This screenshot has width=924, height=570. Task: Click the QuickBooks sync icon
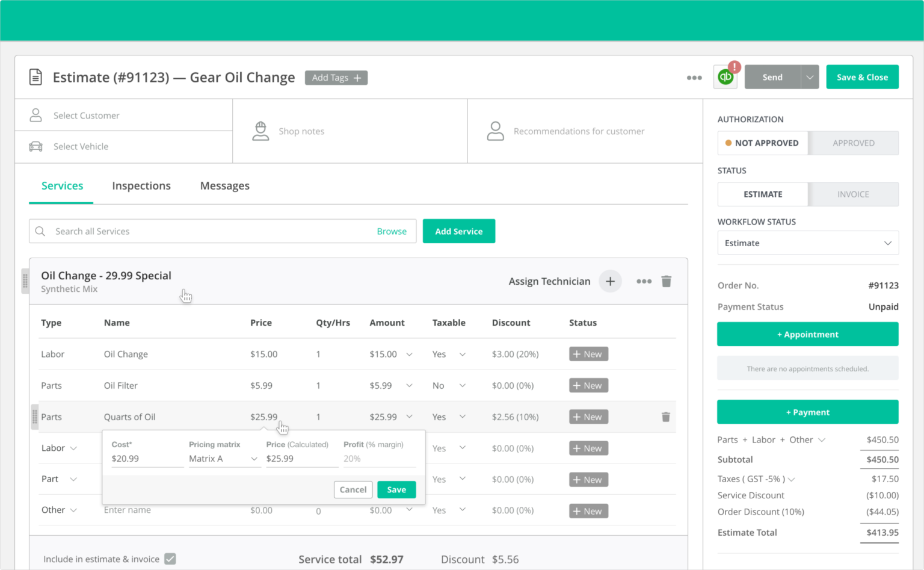pyautogui.click(x=725, y=77)
